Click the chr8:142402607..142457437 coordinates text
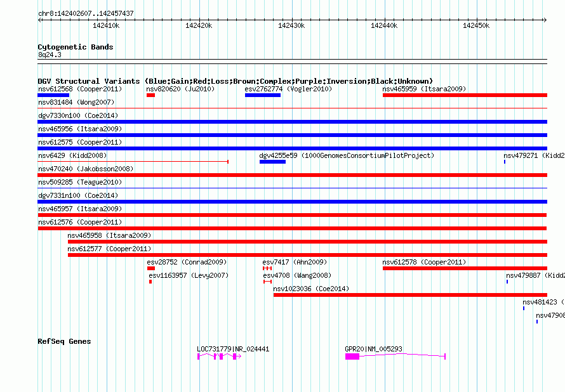The image size is (565, 392). (86, 13)
